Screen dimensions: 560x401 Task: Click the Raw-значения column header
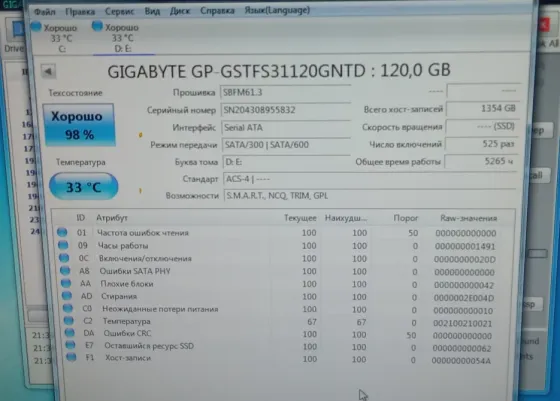(x=468, y=218)
